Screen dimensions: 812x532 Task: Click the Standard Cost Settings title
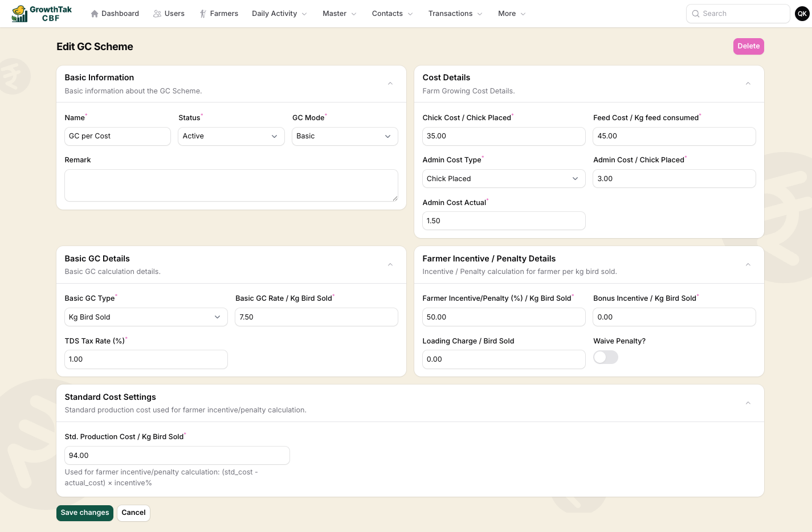(x=110, y=397)
